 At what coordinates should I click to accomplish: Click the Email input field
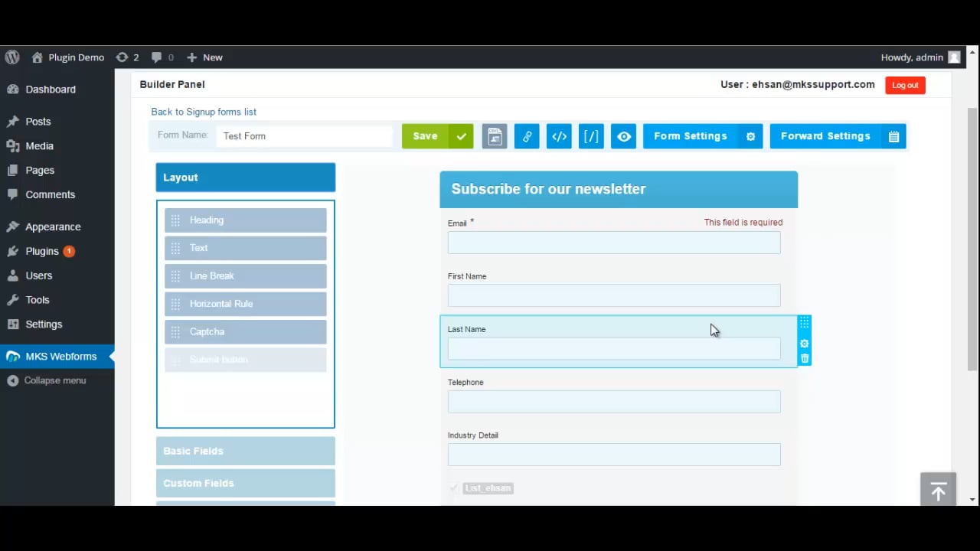click(x=614, y=243)
